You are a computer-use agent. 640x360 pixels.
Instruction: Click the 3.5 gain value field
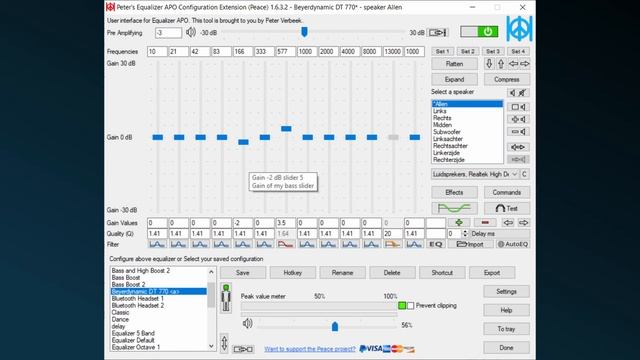coord(286,223)
